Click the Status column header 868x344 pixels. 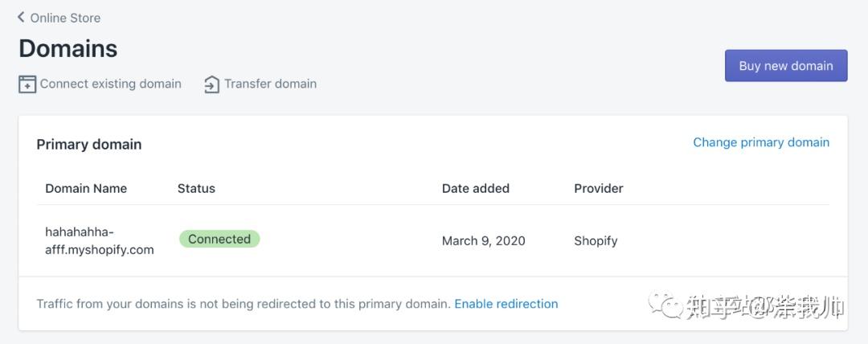tap(196, 188)
